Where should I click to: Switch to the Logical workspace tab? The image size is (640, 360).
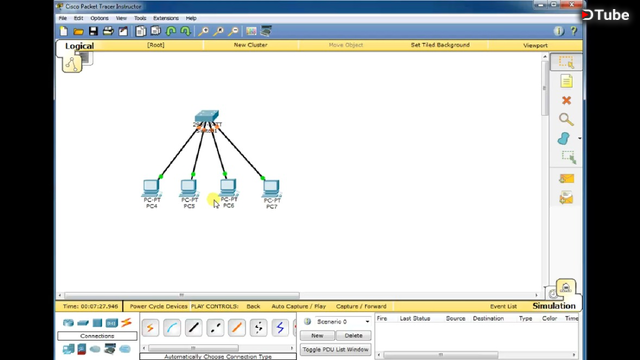click(79, 46)
